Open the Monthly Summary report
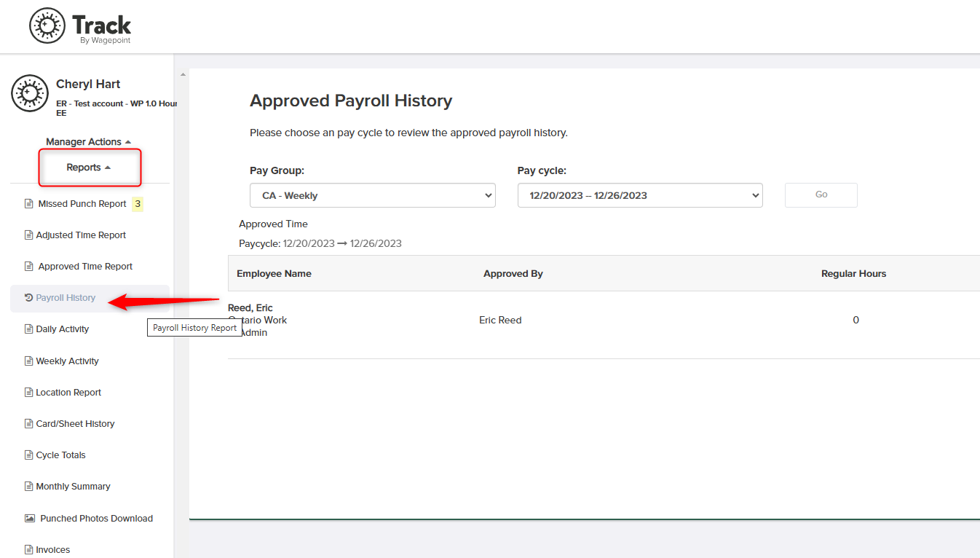 (73, 487)
